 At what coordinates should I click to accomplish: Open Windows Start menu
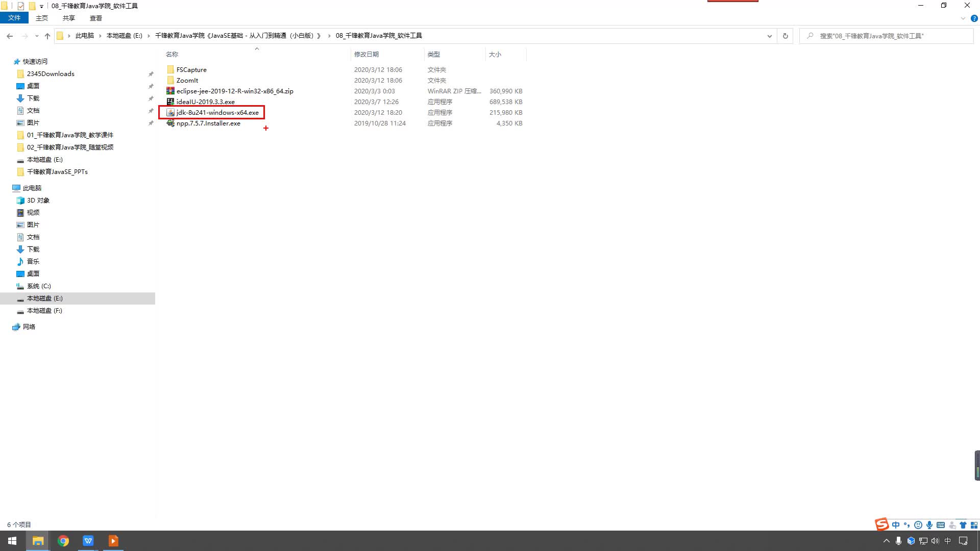click(12, 541)
